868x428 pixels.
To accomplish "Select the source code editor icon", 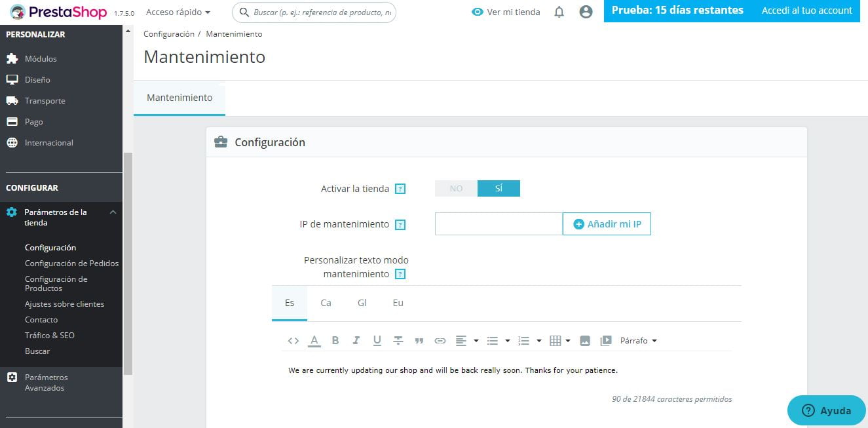I will pyautogui.click(x=292, y=340).
